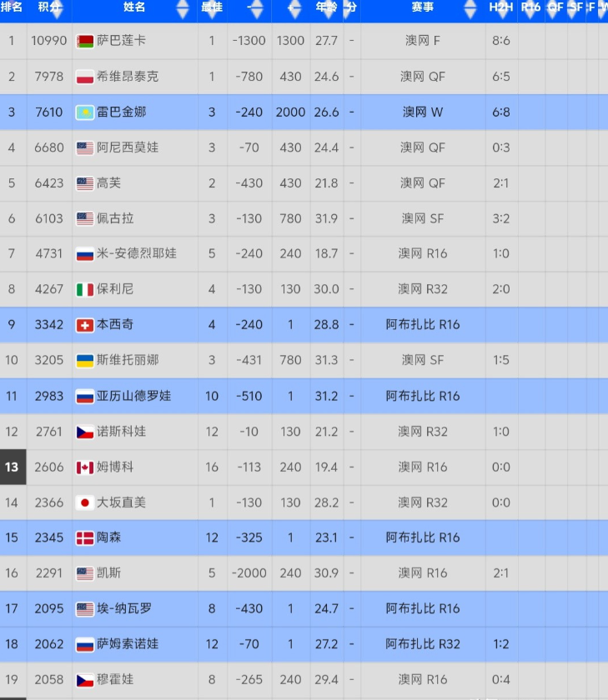Click the points value 7978
The image size is (608, 700).
[x=49, y=77]
